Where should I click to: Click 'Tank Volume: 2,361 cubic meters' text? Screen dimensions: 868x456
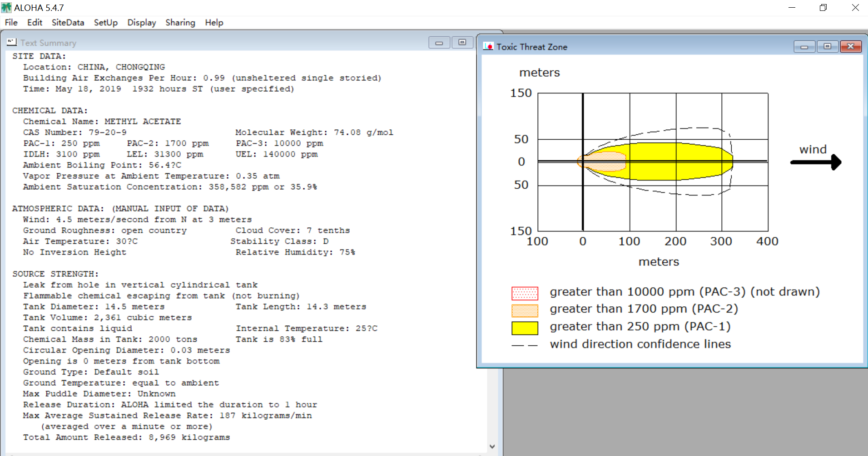click(108, 318)
